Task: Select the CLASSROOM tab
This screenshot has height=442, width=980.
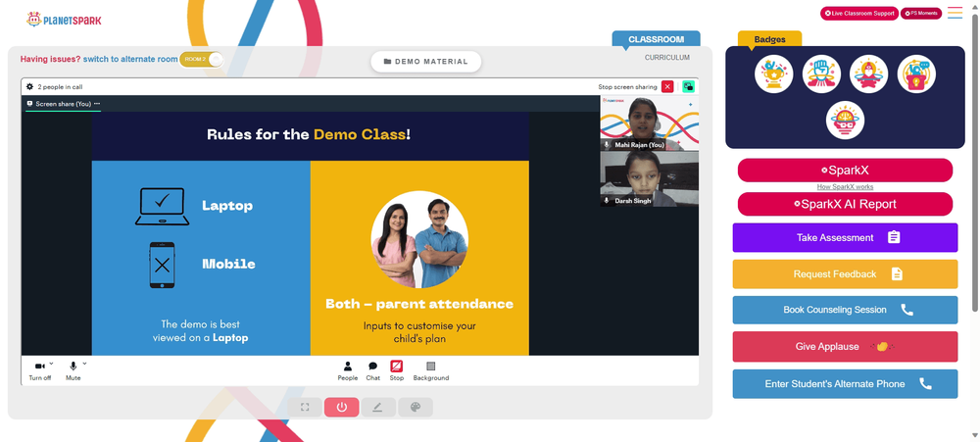Action: (x=656, y=39)
